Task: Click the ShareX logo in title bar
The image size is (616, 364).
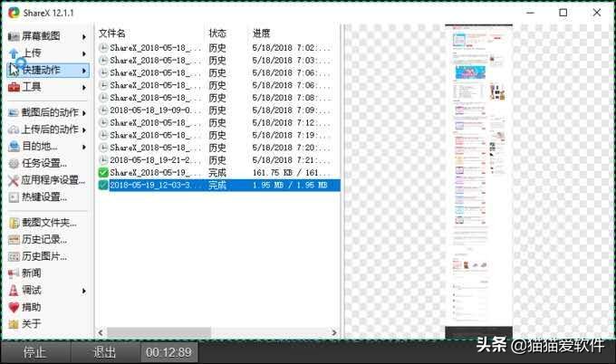Action: click(x=14, y=13)
